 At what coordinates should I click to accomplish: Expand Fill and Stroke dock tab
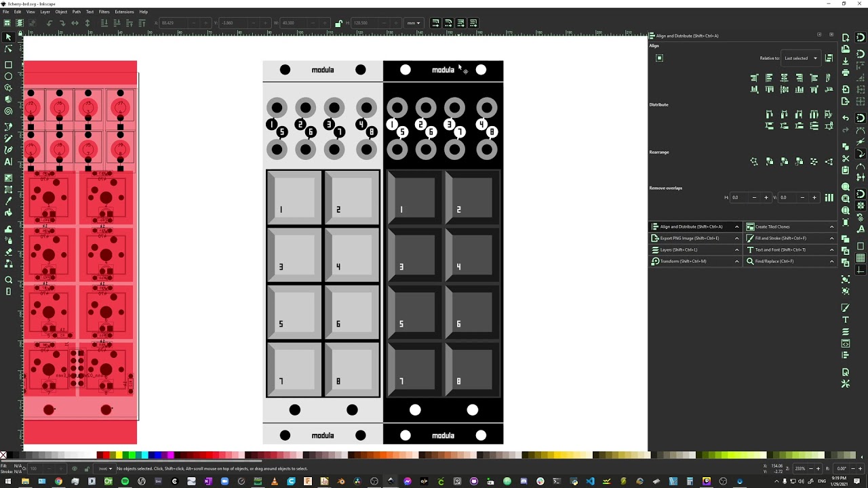pyautogui.click(x=791, y=238)
